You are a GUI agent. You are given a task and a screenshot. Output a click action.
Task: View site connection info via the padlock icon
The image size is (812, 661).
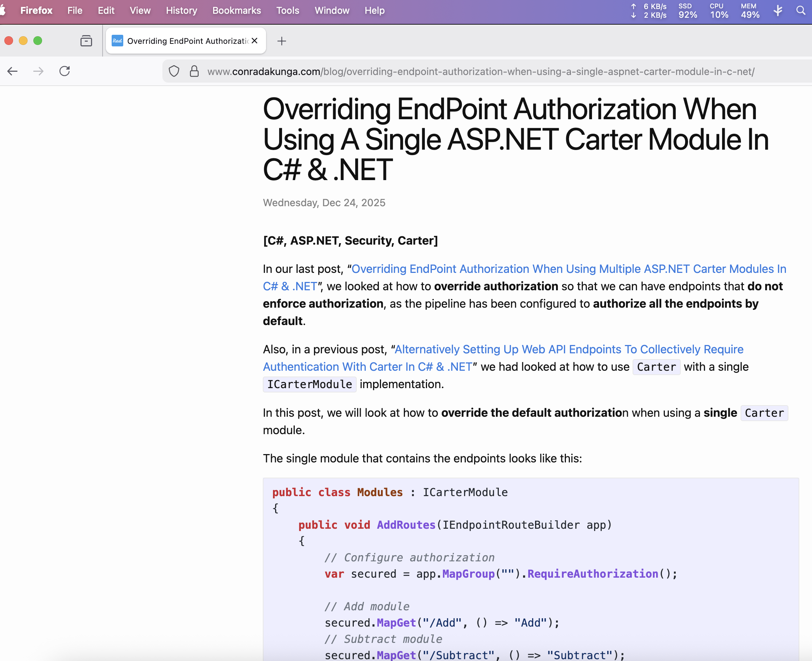194,71
